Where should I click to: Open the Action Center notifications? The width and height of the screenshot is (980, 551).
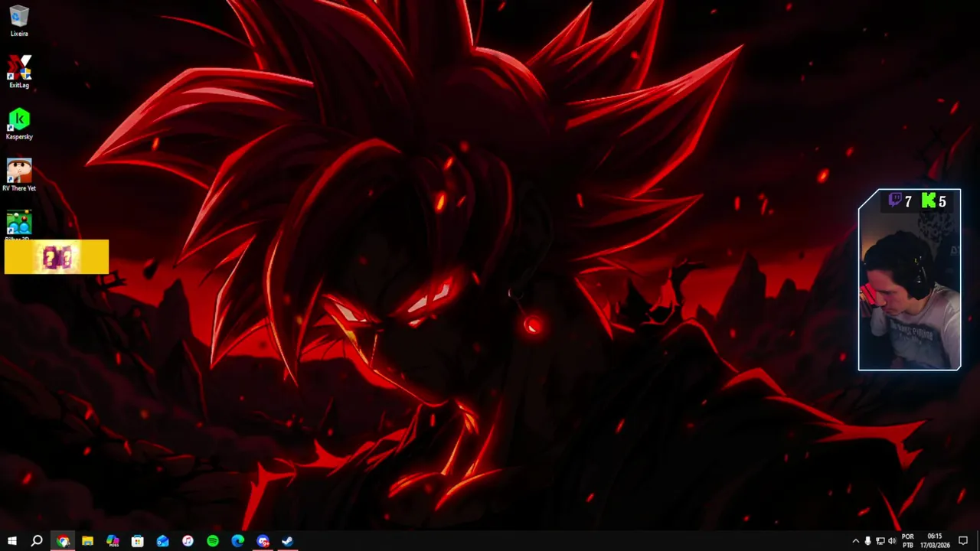963,541
